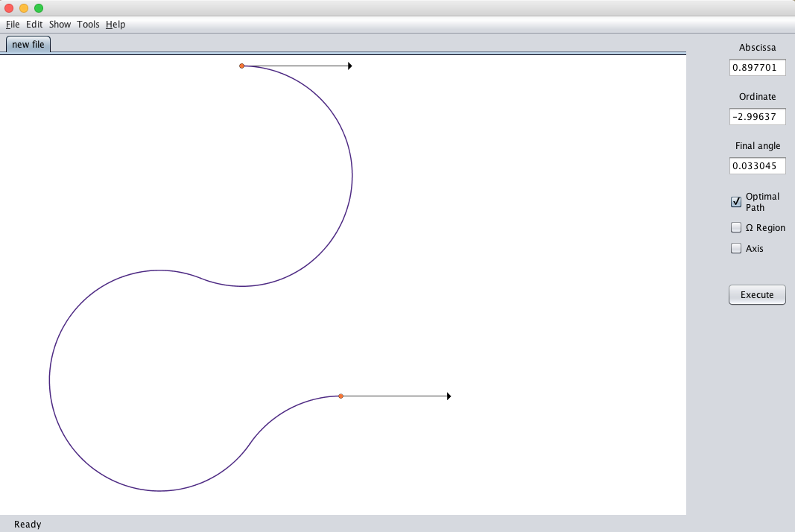Open the Edit menu

coord(34,25)
